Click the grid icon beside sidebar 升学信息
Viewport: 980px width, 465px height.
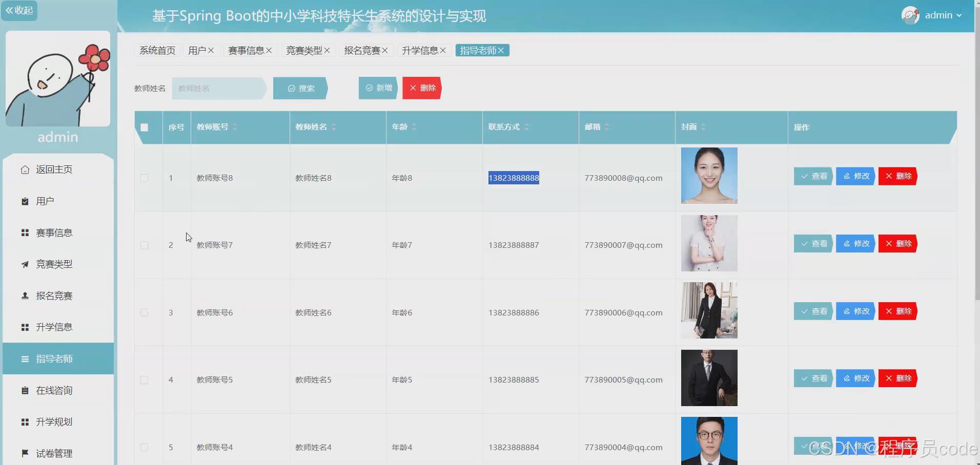pyautogui.click(x=25, y=327)
